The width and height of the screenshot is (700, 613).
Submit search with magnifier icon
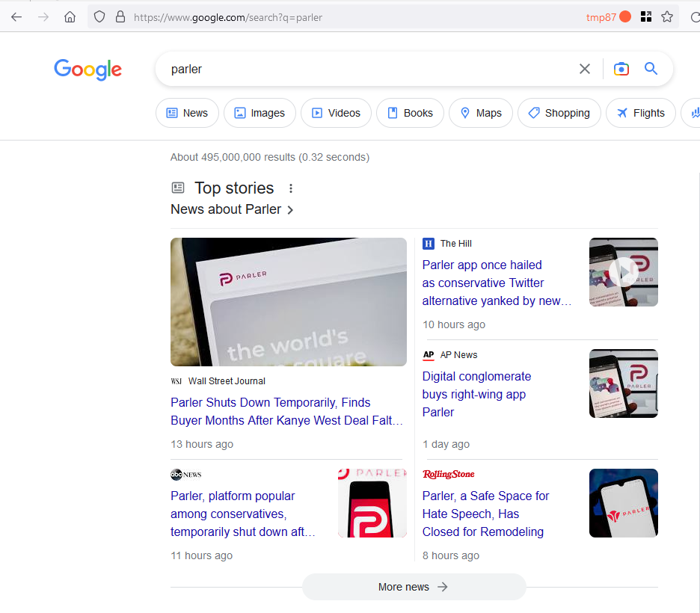pos(651,68)
